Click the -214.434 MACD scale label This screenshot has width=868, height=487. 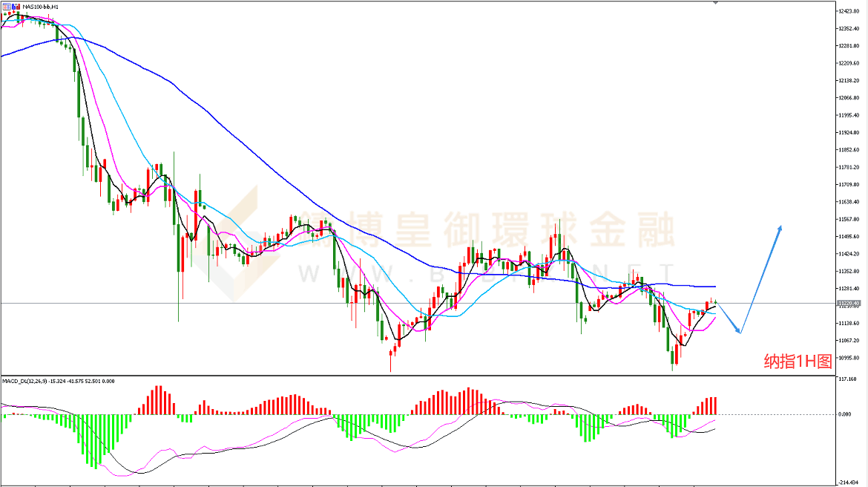pos(849,481)
